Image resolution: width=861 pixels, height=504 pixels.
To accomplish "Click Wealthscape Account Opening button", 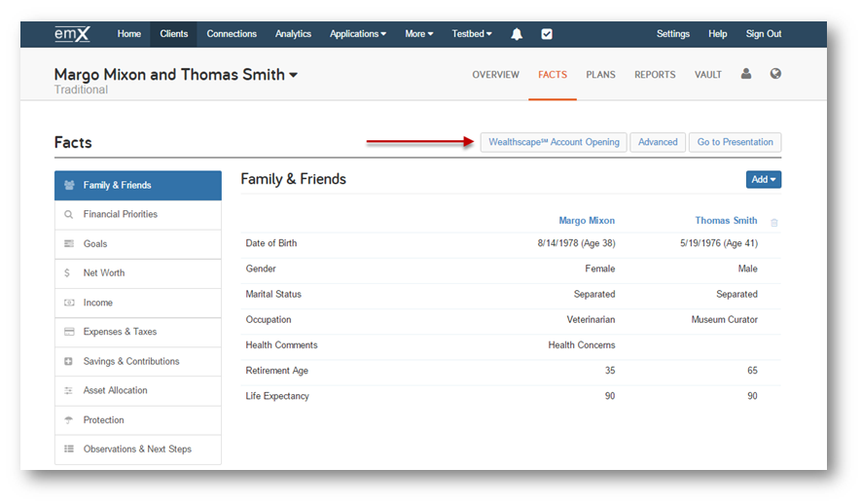I will [554, 142].
